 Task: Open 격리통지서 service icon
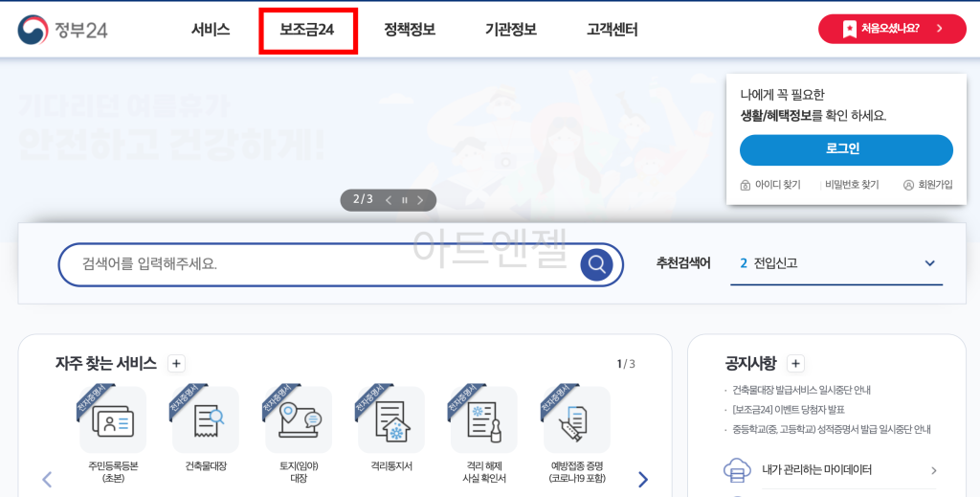pos(391,421)
